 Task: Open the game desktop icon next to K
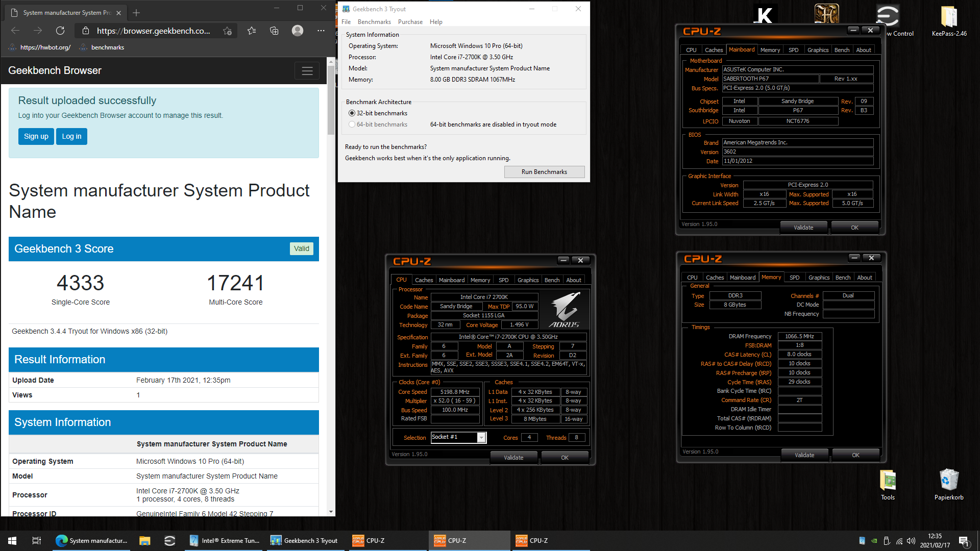pos(826,14)
